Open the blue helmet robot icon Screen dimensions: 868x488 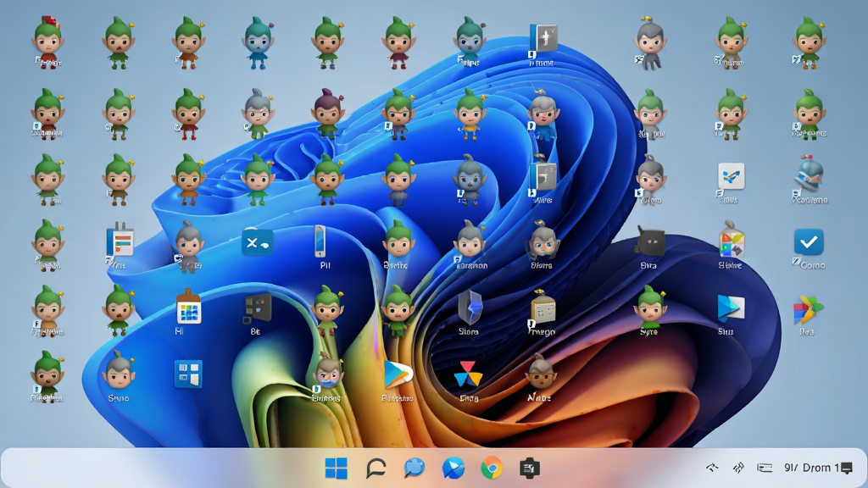tap(810, 174)
